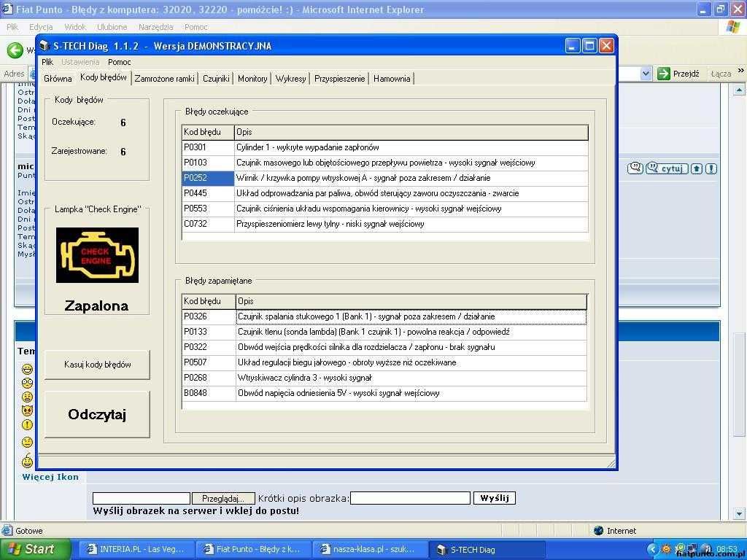
Task: Click browser scrollbar down arrow
Action: [739, 514]
